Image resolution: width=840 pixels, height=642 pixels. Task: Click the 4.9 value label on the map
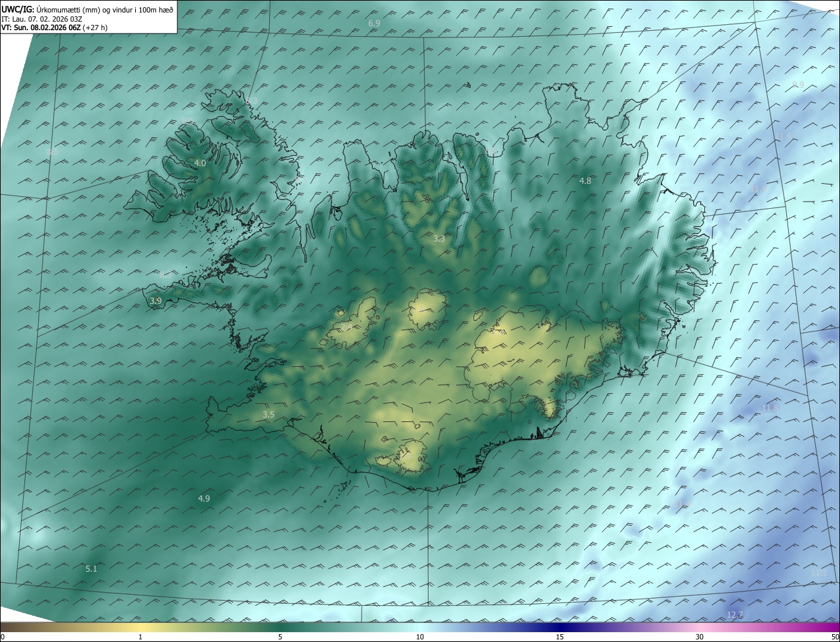tap(204, 499)
